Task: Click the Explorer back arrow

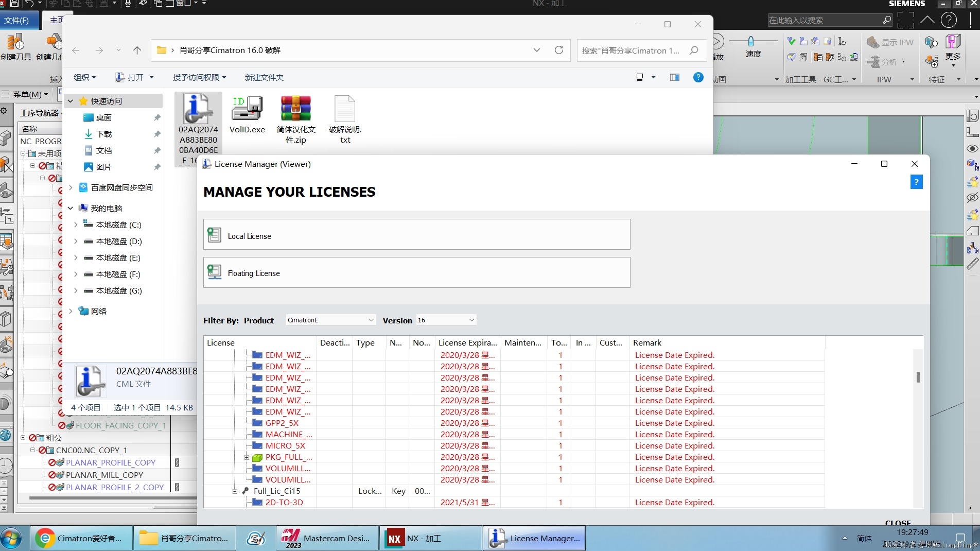Action: [x=76, y=50]
